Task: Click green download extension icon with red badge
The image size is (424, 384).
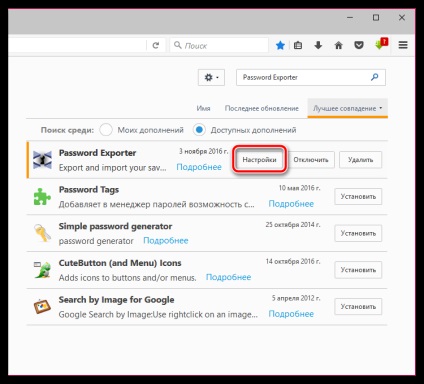Action: pyautogui.click(x=381, y=44)
